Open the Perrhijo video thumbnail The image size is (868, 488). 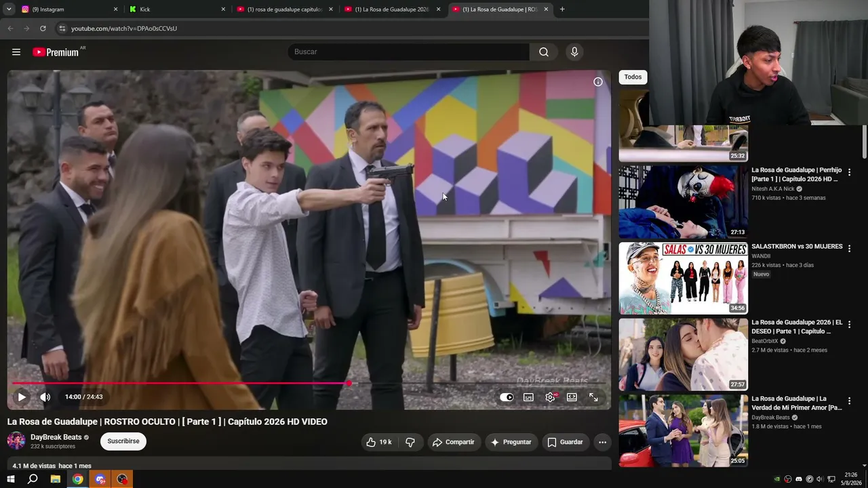pos(683,202)
